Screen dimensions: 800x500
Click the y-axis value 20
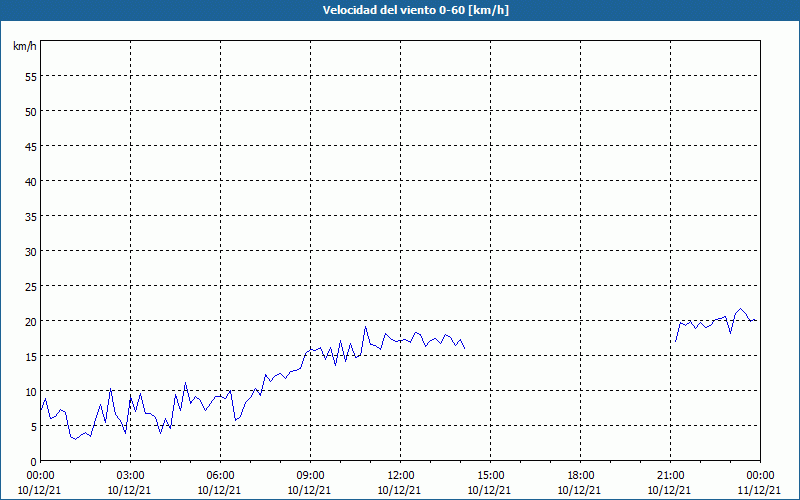pos(31,321)
